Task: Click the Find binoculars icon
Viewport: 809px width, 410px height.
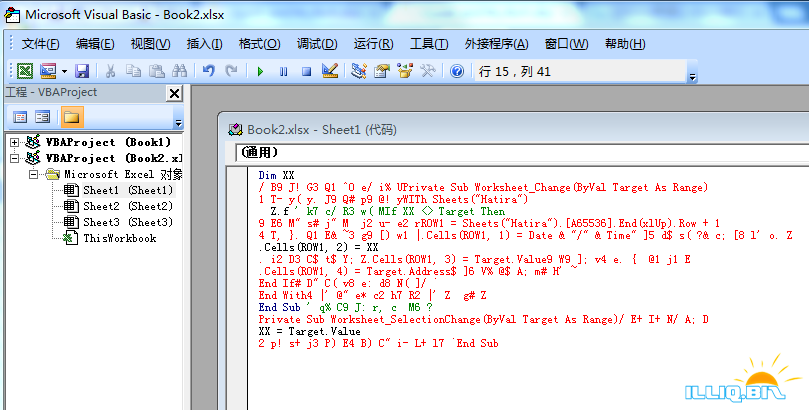Action: pyautogui.click(x=180, y=71)
